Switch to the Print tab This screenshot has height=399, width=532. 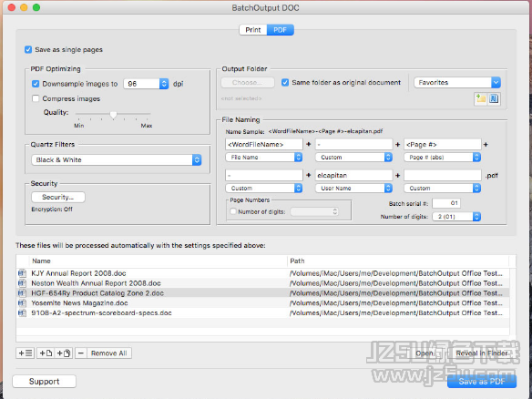click(253, 30)
